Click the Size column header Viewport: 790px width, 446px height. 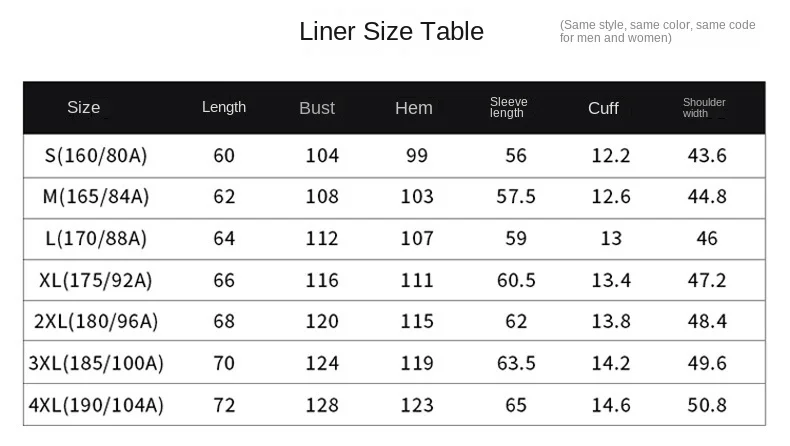(x=84, y=107)
